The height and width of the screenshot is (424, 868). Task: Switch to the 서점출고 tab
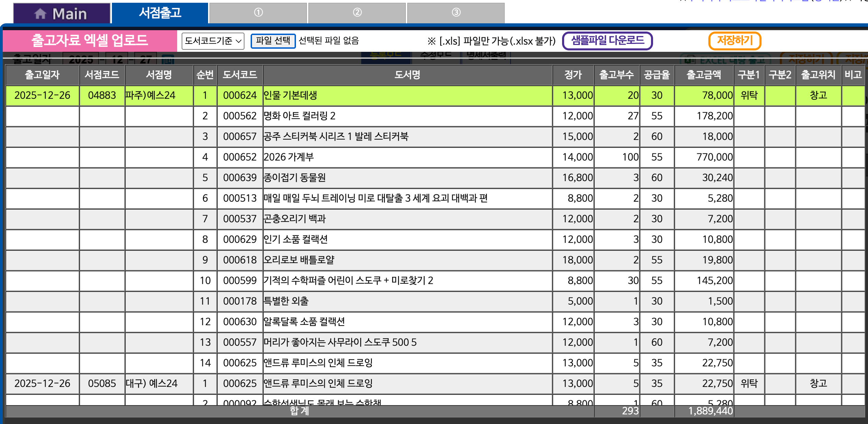tap(160, 13)
